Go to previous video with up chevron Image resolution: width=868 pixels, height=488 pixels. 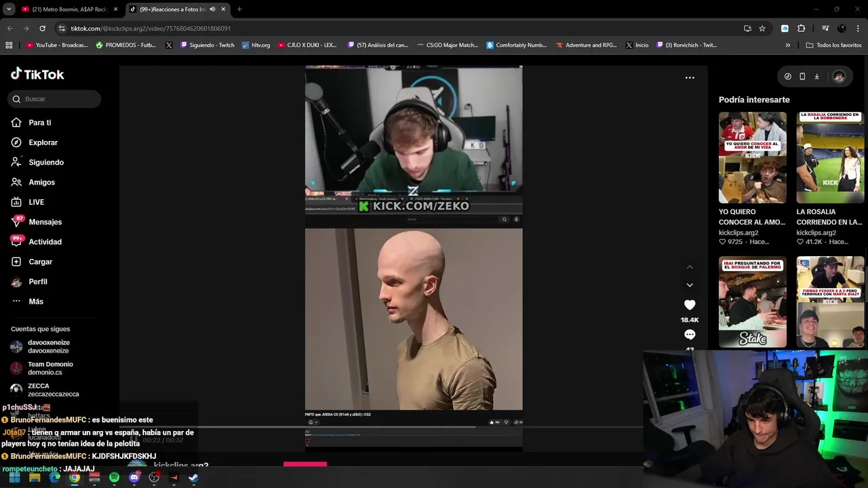(690, 267)
